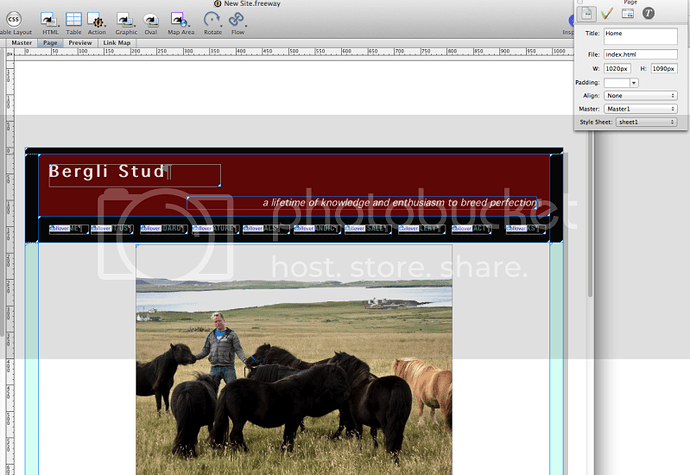690x475 pixels.
Task: Open the Inspector checkmark output pane
Action: coord(607,14)
